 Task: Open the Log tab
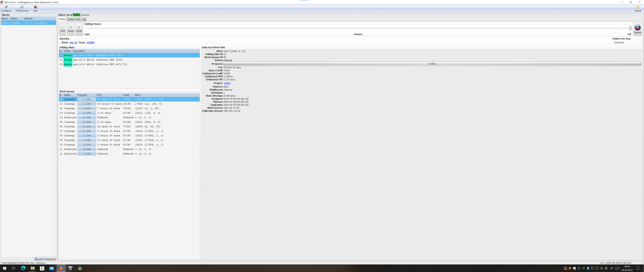pos(84,19)
